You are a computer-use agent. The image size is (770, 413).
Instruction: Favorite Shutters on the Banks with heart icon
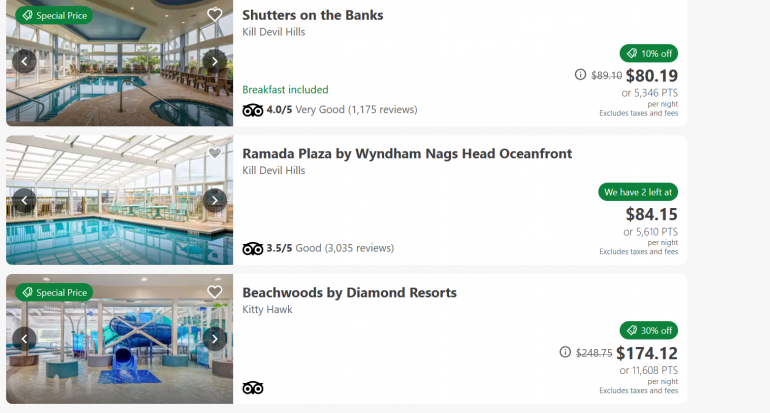point(214,15)
